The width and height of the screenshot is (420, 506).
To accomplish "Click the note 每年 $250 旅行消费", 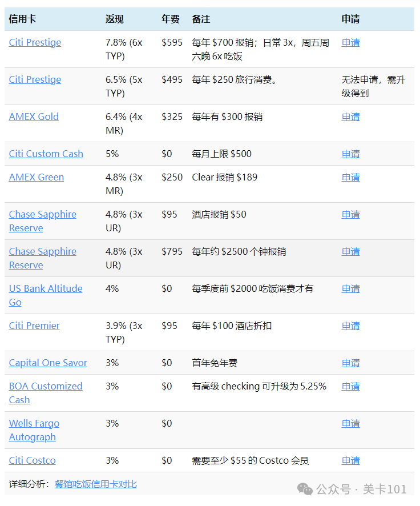I will click(x=235, y=79).
